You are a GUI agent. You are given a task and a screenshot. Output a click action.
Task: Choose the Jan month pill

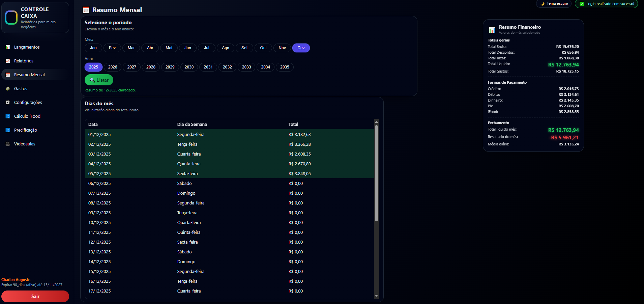(x=93, y=48)
